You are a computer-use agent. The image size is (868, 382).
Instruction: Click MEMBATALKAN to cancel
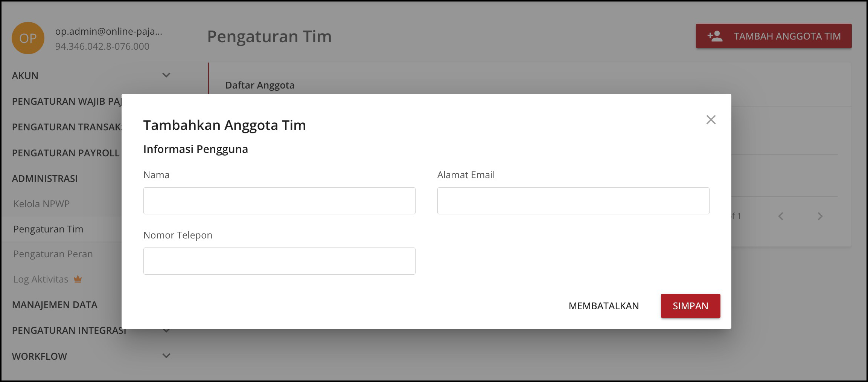click(603, 306)
